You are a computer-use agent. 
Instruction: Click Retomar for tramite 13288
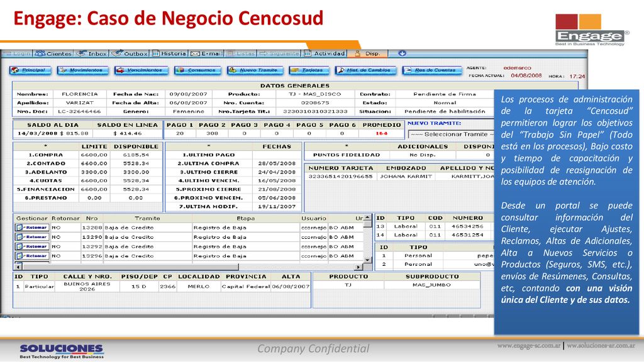[32, 228]
